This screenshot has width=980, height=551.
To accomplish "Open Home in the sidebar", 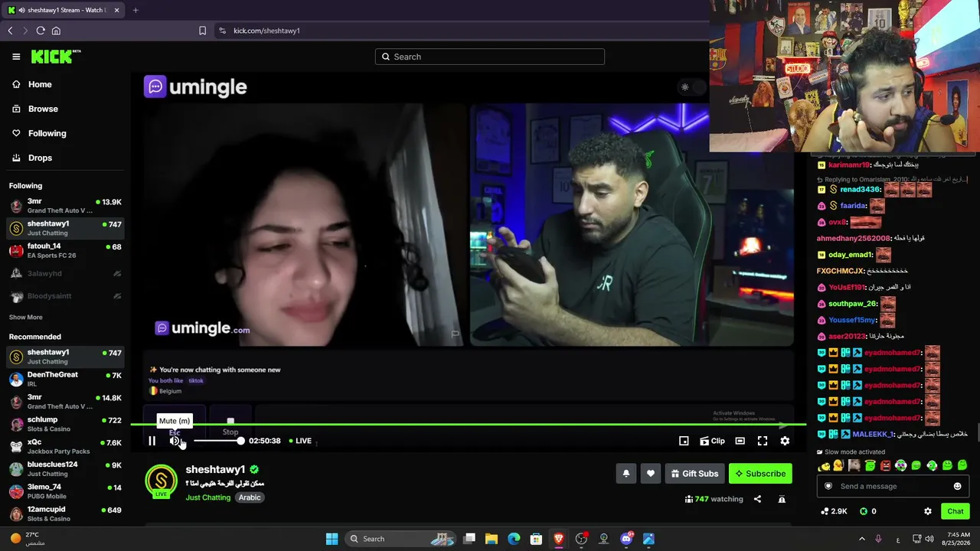I will tap(40, 84).
